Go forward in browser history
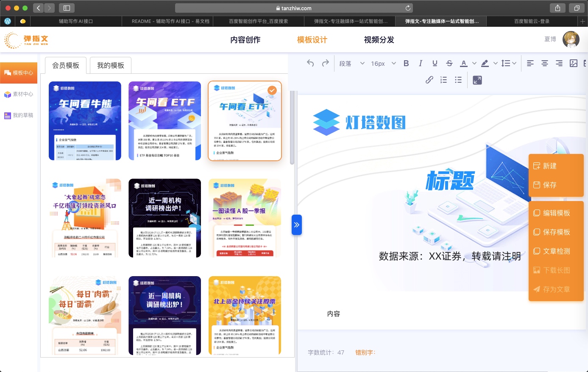588x372 pixels. pyautogui.click(x=50, y=8)
